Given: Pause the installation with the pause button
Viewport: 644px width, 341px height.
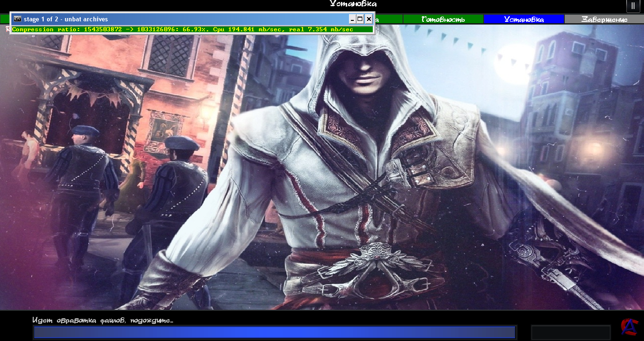Looking at the screenshot, I should pyautogui.click(x=633, y=6).
